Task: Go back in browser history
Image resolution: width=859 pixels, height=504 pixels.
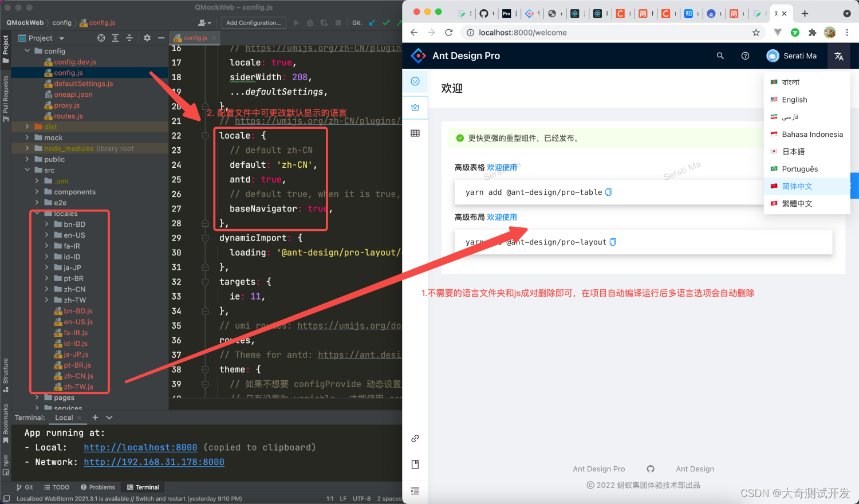Action: [414, 33]
